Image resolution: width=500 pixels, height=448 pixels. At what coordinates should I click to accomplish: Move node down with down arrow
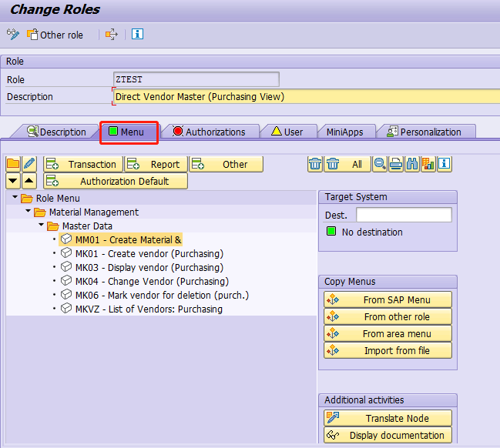point(13,181)
